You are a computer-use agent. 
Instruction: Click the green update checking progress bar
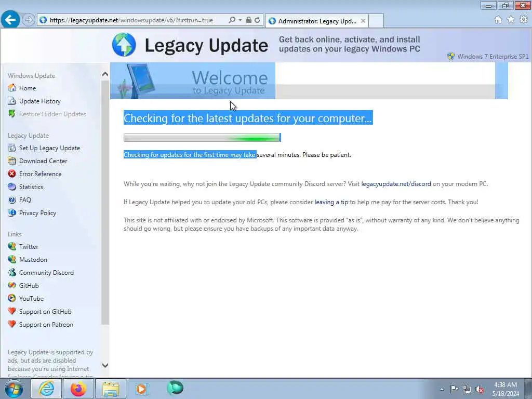[x=202, y=137]
